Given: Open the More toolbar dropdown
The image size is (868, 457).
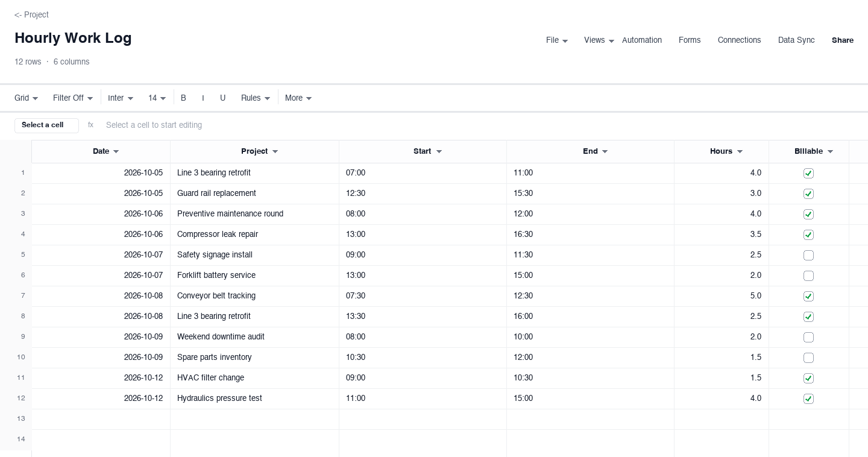Looking at the screenshot, I should (x=298, y=98).
